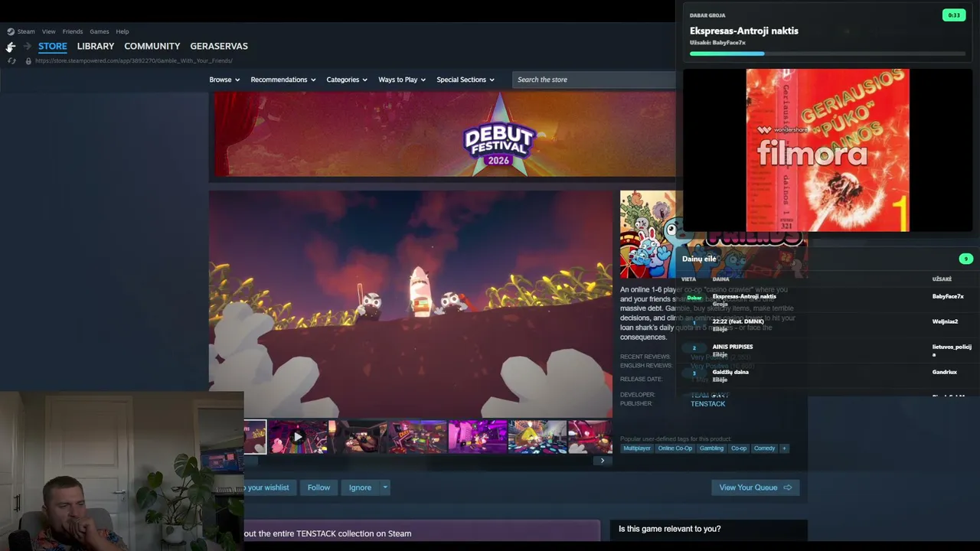Open the Debut Festival 2026 banner

pos(442,135)
